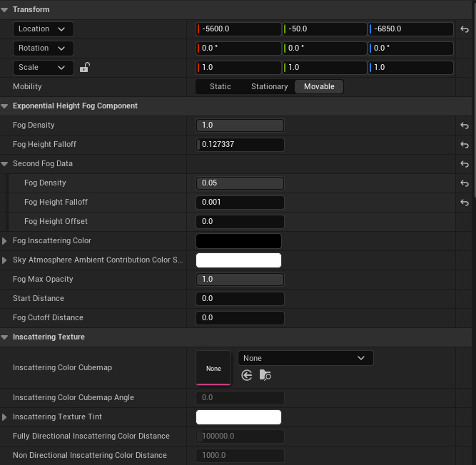Browse to cubemap asset in Content Browser
The width and height of the screenshot is (476, 465).
pos(265,375)
